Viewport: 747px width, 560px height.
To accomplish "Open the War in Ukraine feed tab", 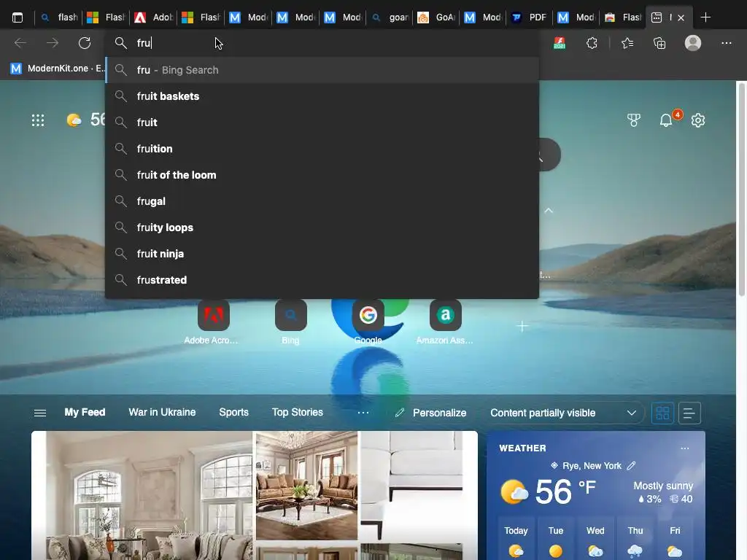I will (x=162, y=413).
